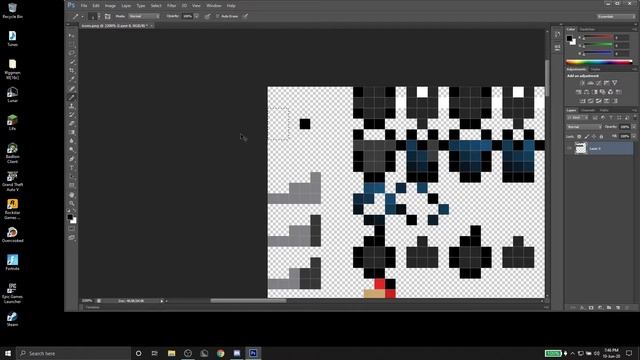640x360 pixels.
Task: Open the collapsed Properties panel icon
Action: point(558,48)
